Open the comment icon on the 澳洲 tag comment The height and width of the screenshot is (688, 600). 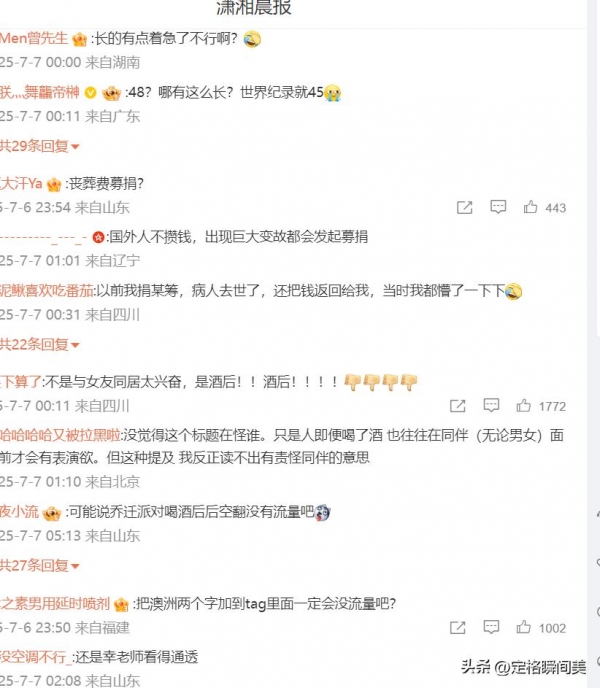point(491,627)
